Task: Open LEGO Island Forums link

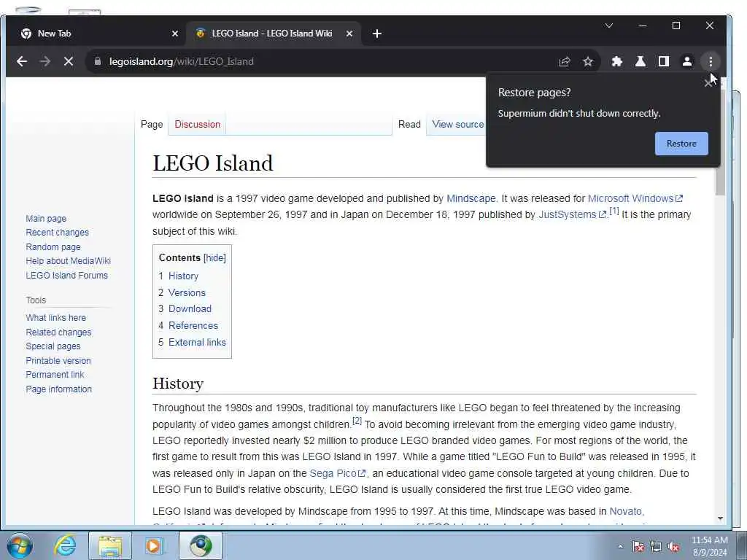Action: 66,275
